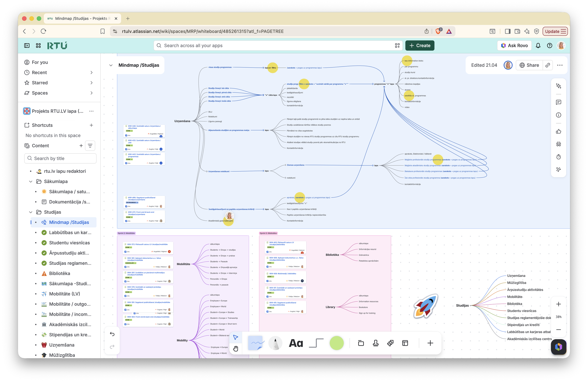Select the rocket sticker on the whiteboard
The height and width of the screenshot is (382, 588).
(x=425, y=306)
